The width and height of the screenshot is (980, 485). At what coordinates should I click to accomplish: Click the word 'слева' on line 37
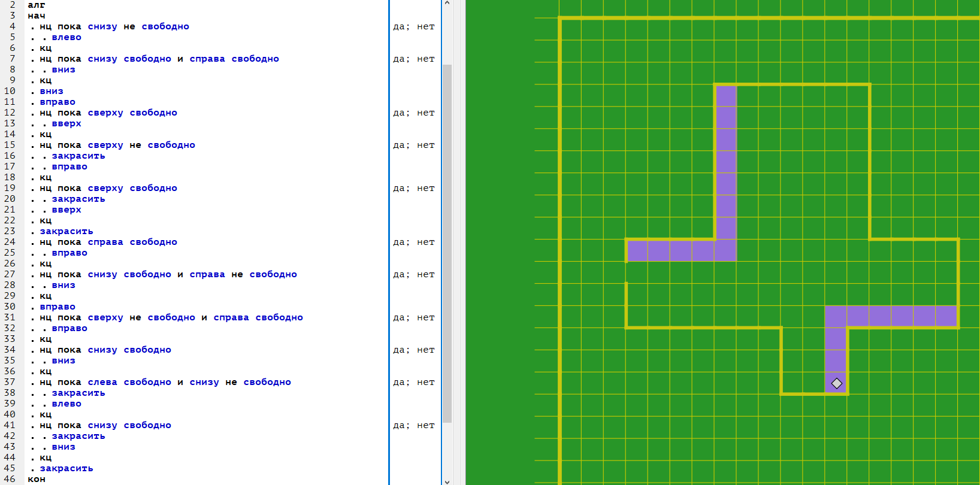coord(102,382)
